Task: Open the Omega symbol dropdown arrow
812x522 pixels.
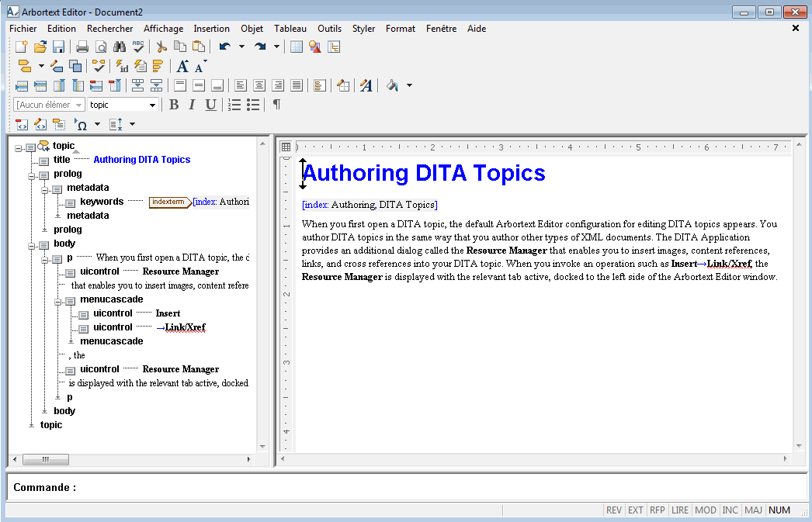Action: [x=97, y=124]
